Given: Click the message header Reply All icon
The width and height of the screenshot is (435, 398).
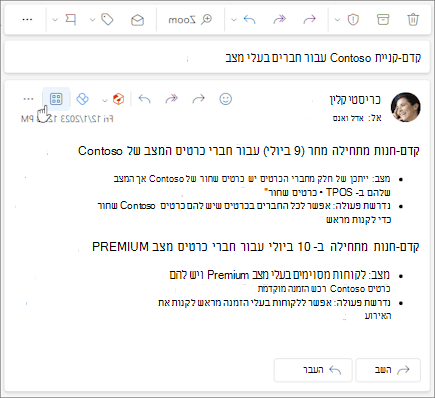Looking at the screenshot, I should (x=172, y=99).
